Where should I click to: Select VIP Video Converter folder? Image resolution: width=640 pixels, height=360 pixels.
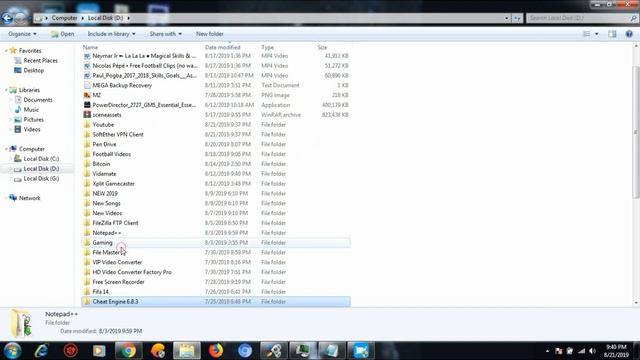pyautogui.click(x=117, y=262)
